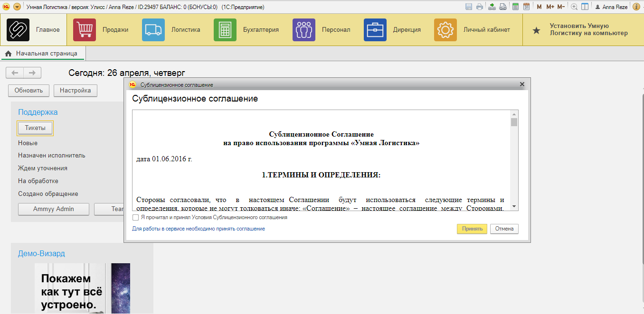Click the 'Ждем уточнения' text
This screenshot has height=314, width=644.
[43, 168]
